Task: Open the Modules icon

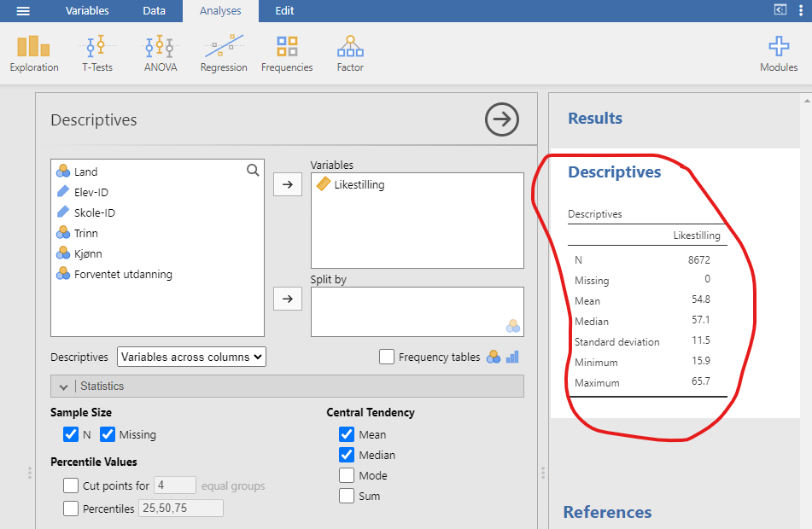Action: click(778, 52)
